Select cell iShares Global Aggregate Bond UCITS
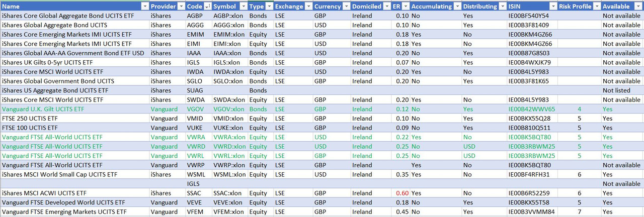Viewport: 644px width, 217px height. (x=75, y=25)
